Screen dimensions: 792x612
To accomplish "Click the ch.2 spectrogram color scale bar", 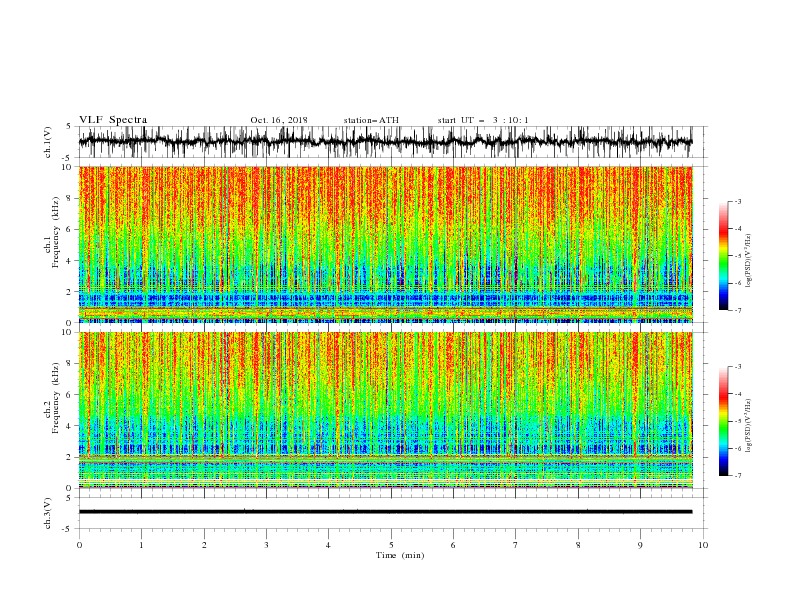I will [x=724, y=421].
